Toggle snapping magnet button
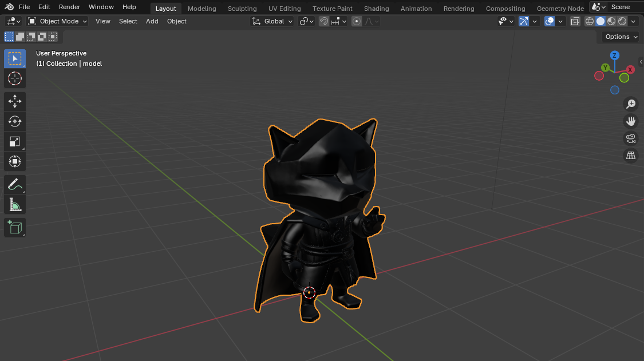Viewport: 644px width, 361px height. pos(324,21)
